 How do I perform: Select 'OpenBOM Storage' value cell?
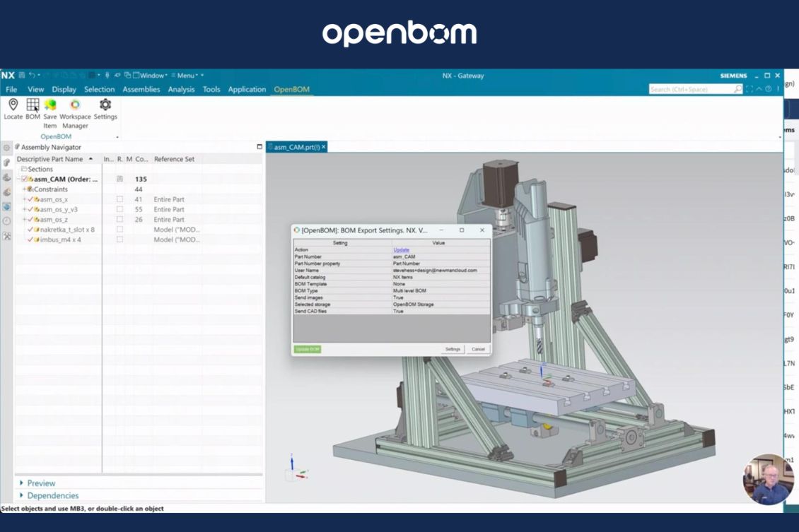(x=441, y=304)
